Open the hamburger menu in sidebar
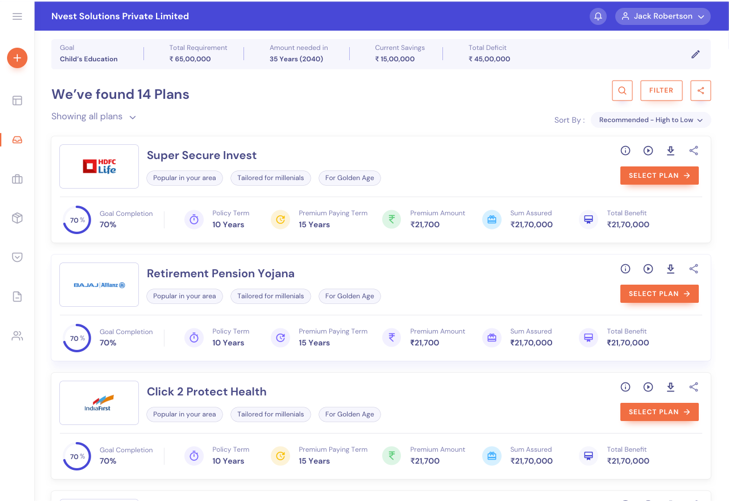 pyautogui.click(x=17, y=17)
